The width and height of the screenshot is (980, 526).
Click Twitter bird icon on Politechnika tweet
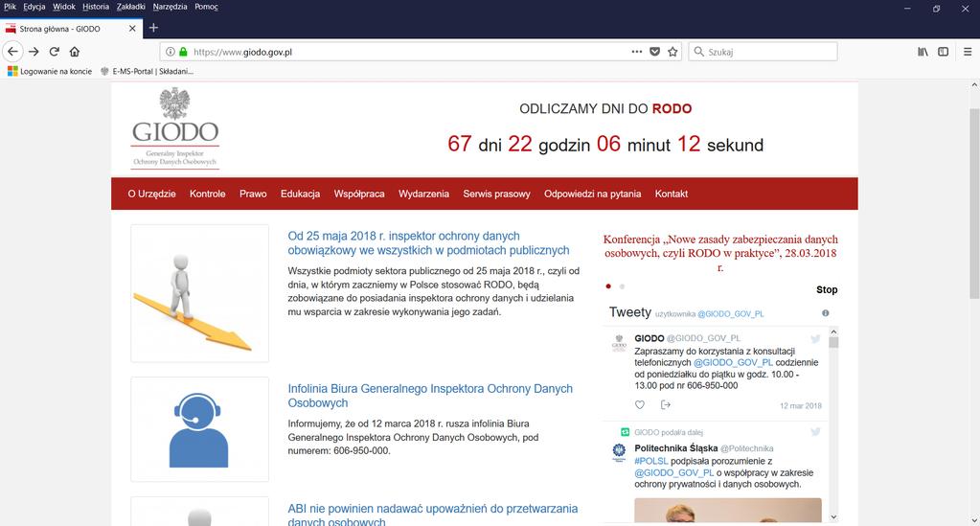pyautogui.click(x=815, y=431)
